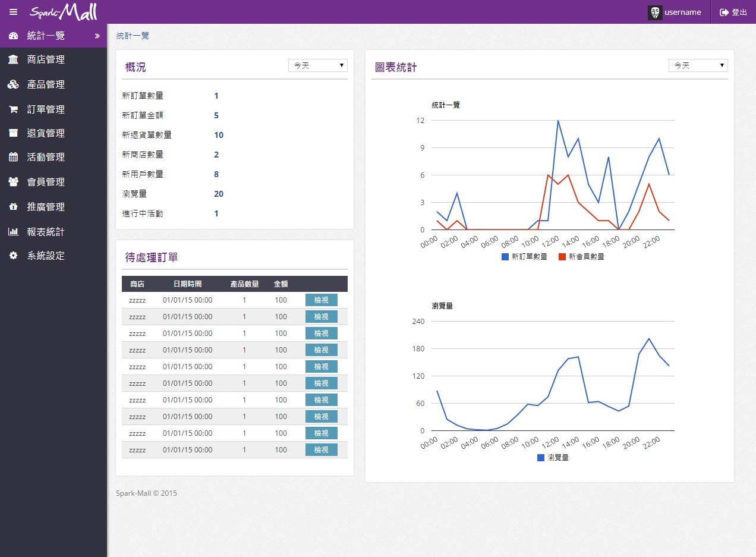This screenshot has width=756, height=557.
Task: Click the username avatar image
Action: coord(655,12)
